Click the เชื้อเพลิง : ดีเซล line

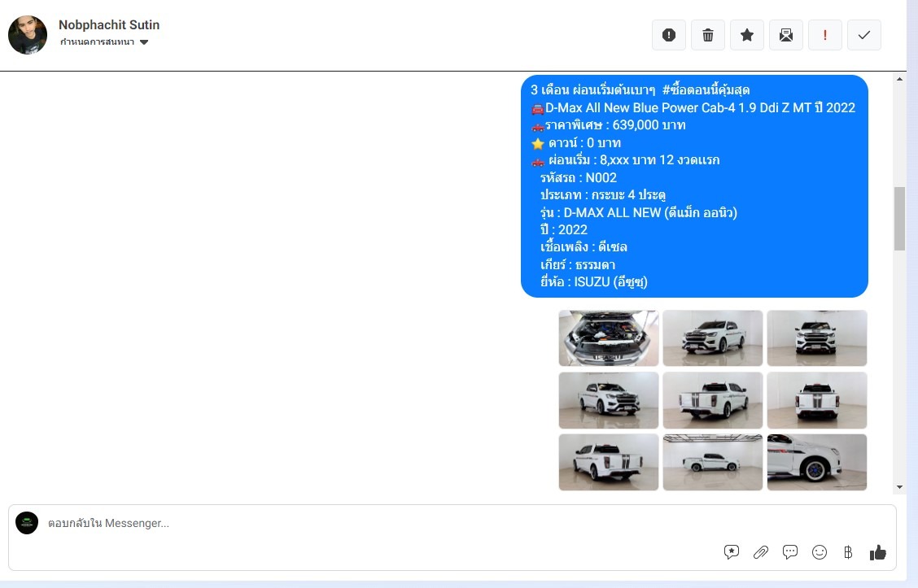pos(584,247)
